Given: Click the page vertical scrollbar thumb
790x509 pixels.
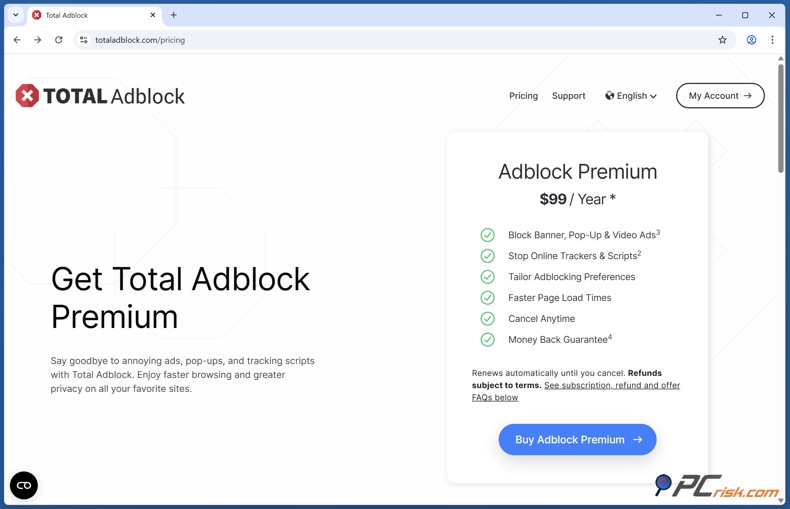Looking at the screenshot, I should point(780,118).
